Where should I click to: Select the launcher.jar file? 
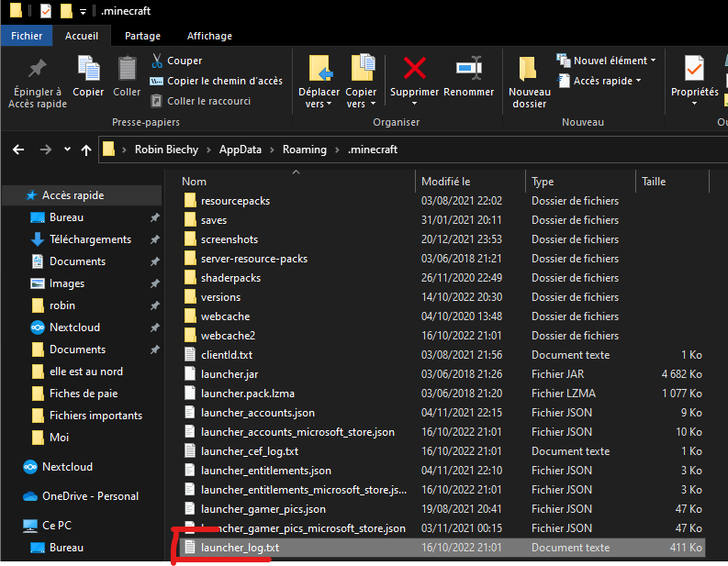coord(230,374)
